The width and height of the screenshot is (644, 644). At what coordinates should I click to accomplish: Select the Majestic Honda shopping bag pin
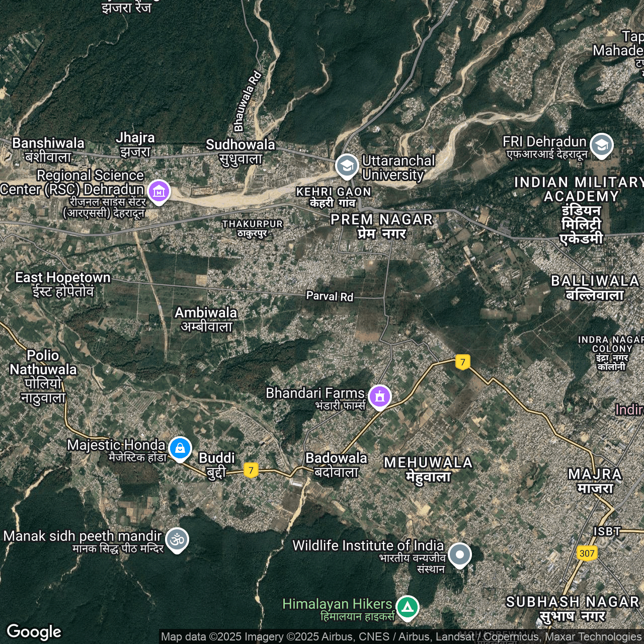180,448
